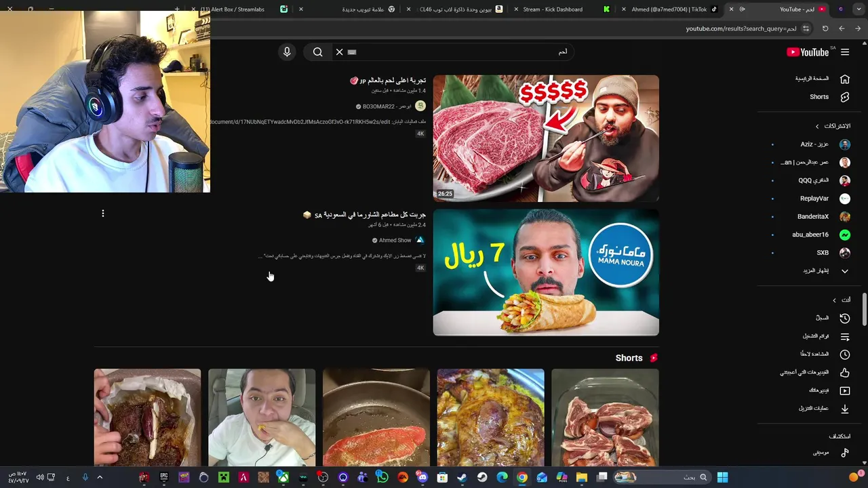Viewport: 868px width, 488px height.
Task: Open Downloads arrow icon in sidebar
Action: click(845, 409)
